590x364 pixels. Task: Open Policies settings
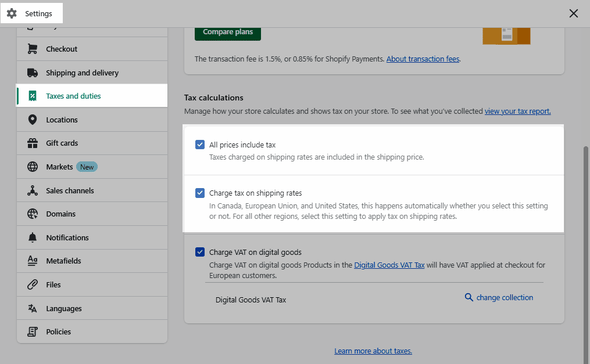[92, 331]
